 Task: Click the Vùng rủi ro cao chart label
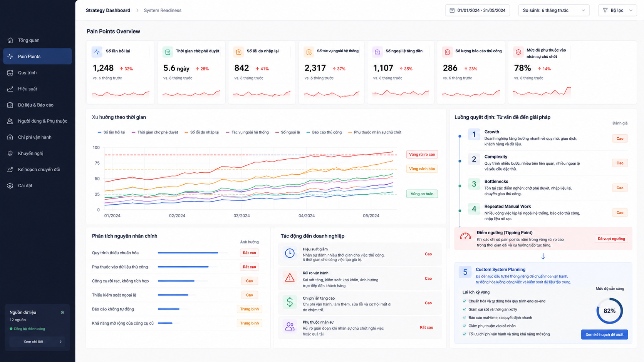tap(422, 155)
